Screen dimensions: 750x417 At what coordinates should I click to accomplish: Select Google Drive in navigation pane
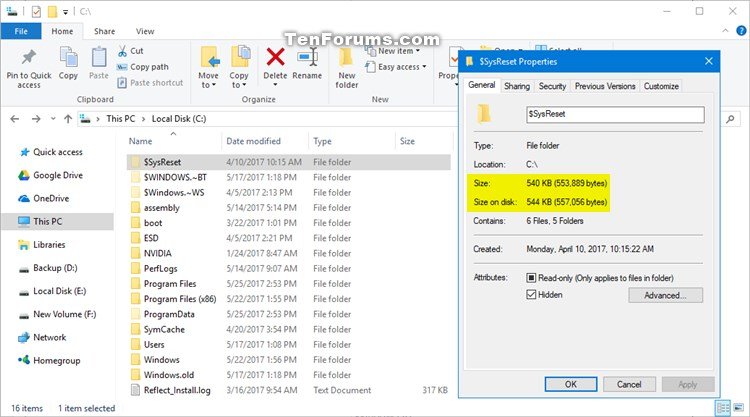pyautogui.click(x=58, y=175)
